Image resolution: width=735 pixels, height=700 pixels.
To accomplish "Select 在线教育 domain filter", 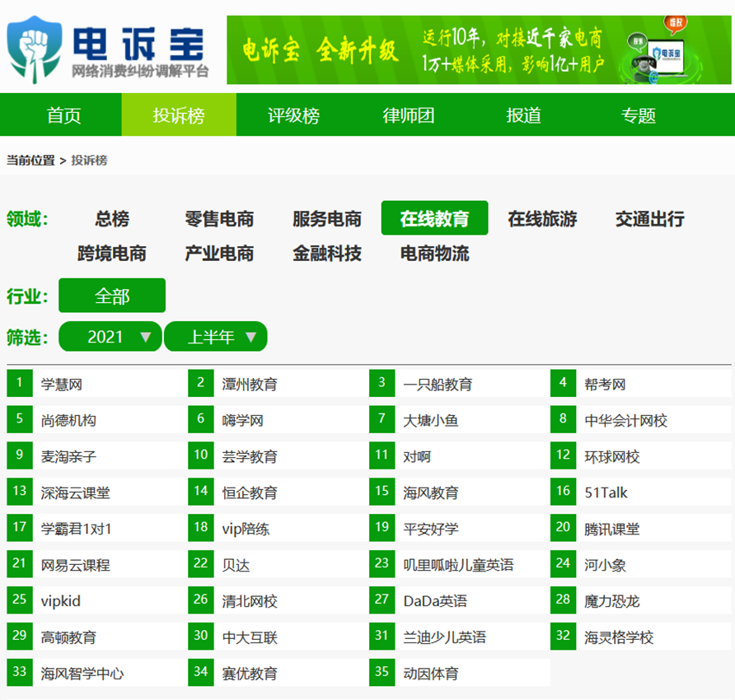I will [434, 218].
